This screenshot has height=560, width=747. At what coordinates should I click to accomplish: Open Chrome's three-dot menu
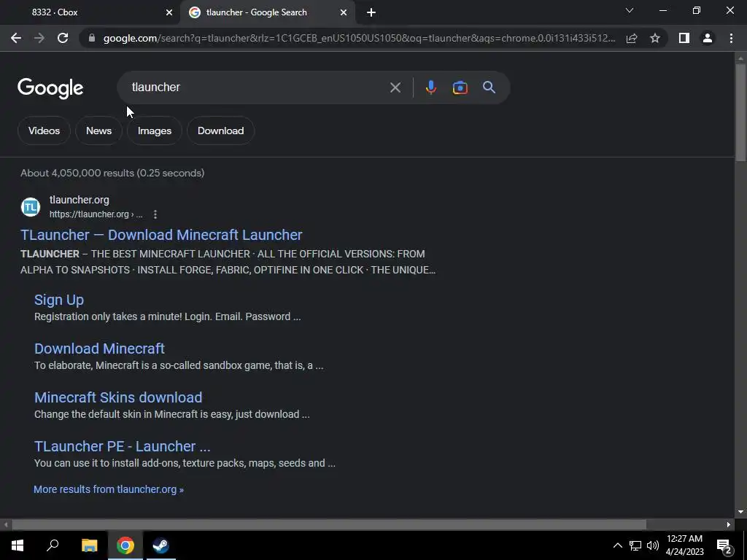click(731, 38)
